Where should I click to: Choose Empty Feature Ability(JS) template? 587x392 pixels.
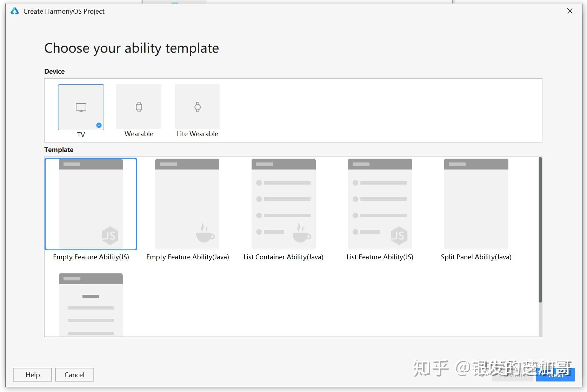click(91, 204)
